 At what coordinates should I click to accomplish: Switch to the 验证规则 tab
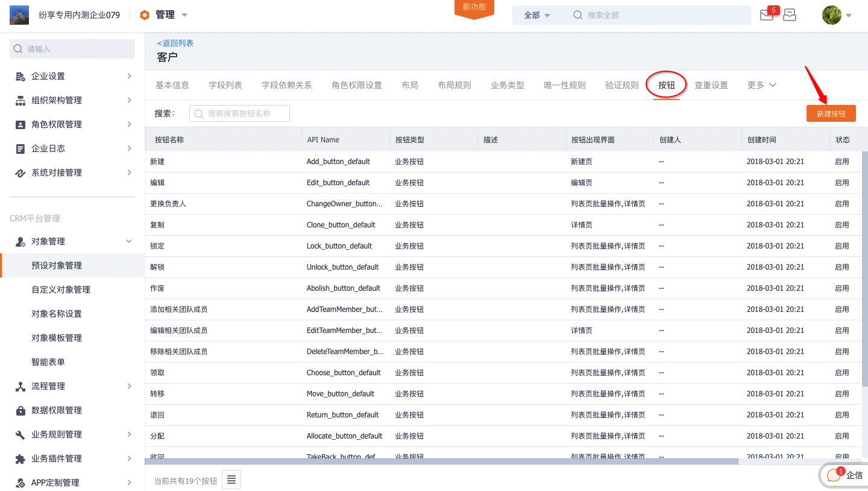[x=622, y=85]
